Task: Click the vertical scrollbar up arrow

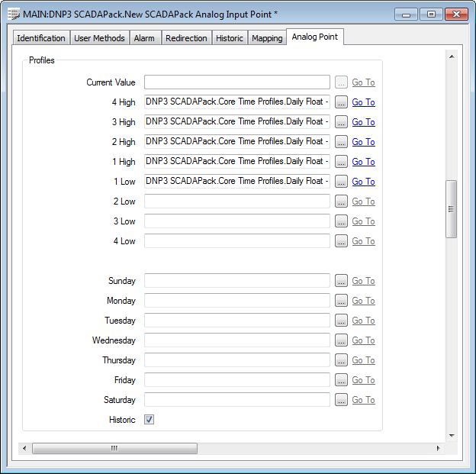Action: click(x=452, y=56)
